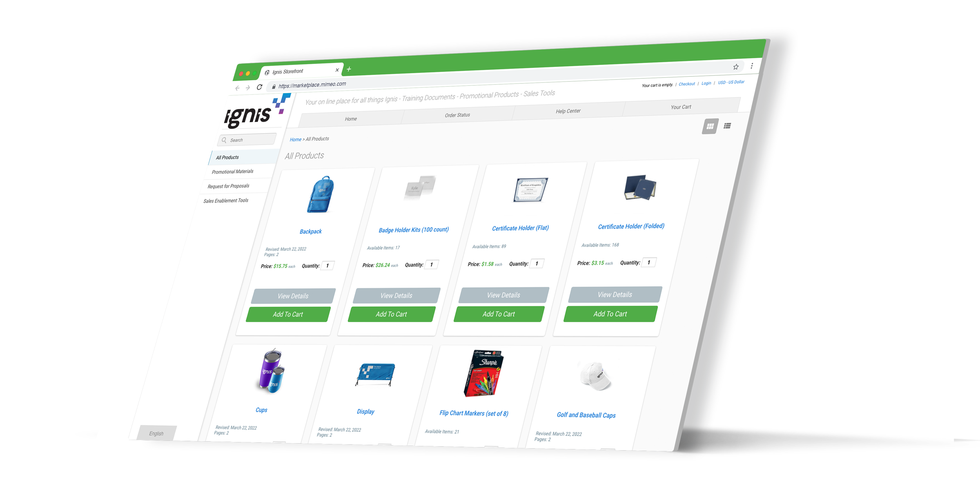Viewport: 980px width, 502px height.
Task: Add Badge Holder Kits to cart
Action: click(392, 314)
